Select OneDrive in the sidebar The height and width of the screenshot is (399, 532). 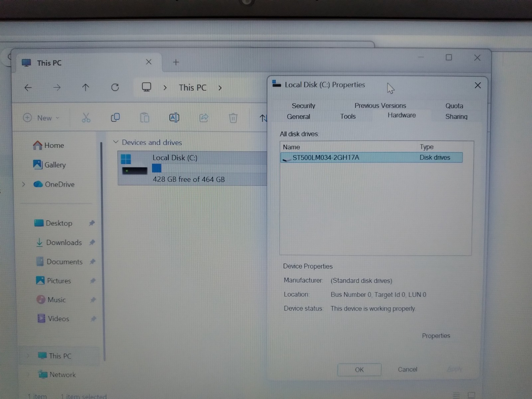click(x=54, y=184)
